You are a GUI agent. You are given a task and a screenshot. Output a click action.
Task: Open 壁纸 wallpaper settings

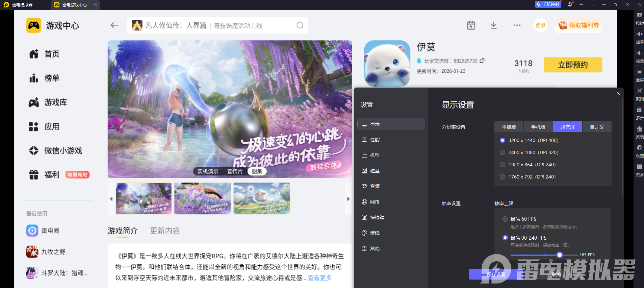coord(391,233)
